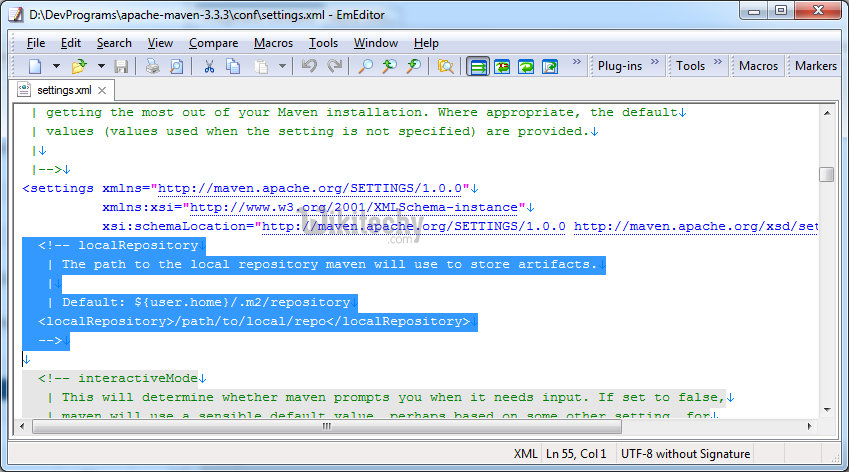Click the Cut scissors icon

[x=209, y=66]
